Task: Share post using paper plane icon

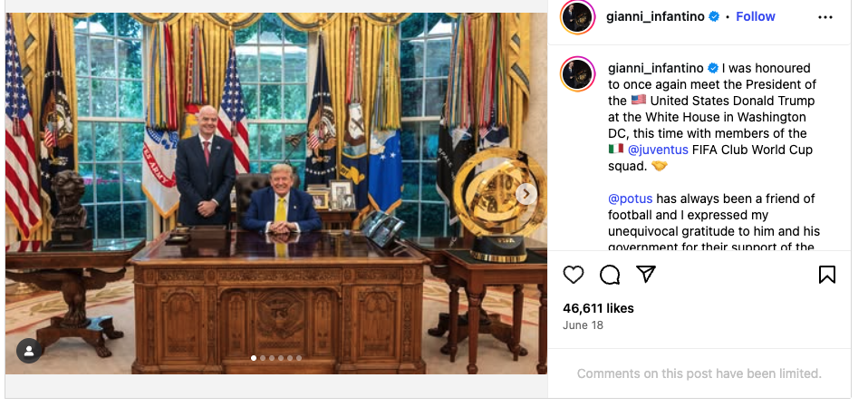Action: coord(645,274)
